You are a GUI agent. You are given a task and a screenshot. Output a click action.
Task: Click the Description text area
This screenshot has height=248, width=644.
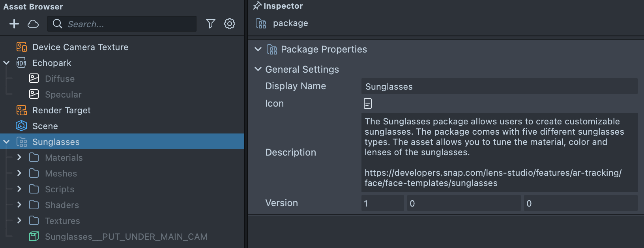tap(499, 152)
